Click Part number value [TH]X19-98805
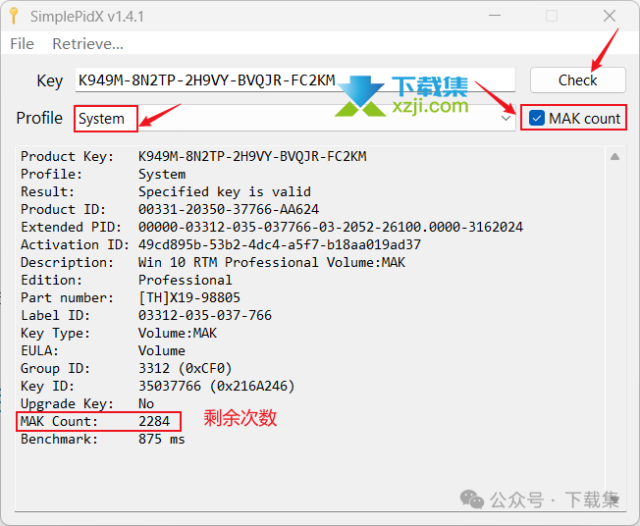Screen dimensions: 640x526 (x=189, y=297)
